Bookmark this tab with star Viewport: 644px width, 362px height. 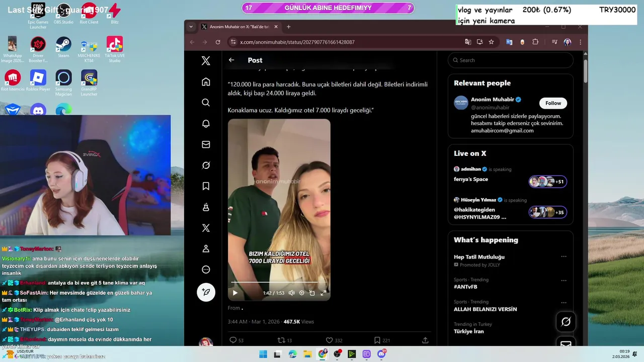tap(491, 42)
